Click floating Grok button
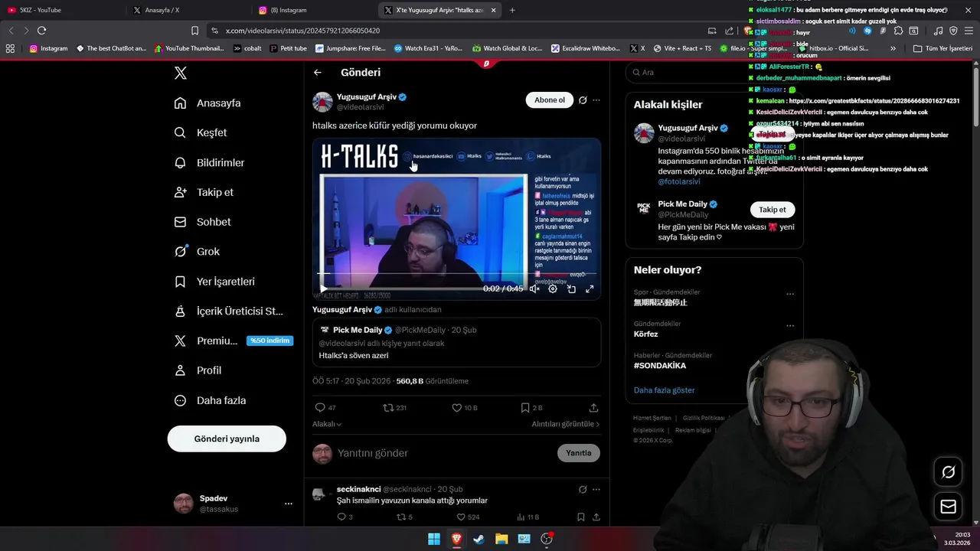 click(x=948, y=472)
